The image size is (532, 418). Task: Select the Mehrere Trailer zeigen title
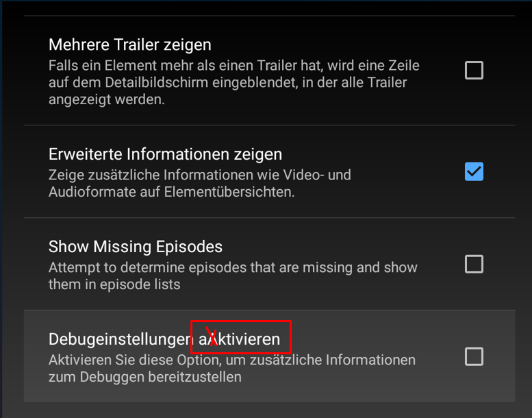click(x=130, y=45)
